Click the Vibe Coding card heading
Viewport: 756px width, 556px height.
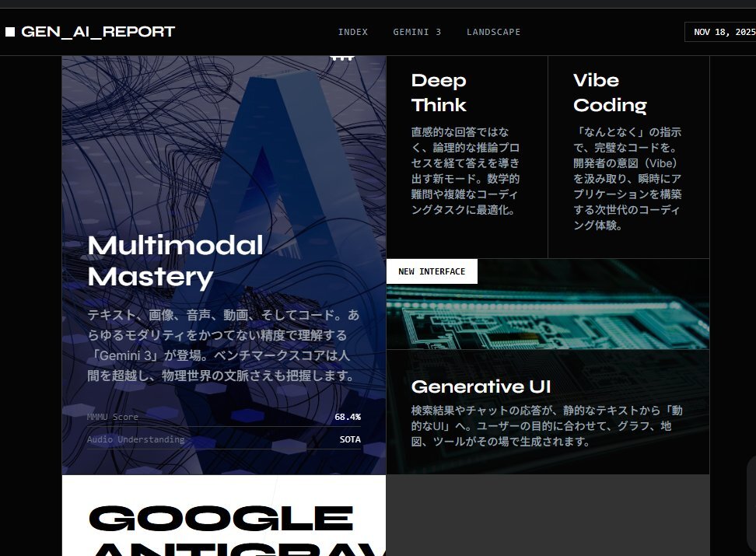coord(610,93)
